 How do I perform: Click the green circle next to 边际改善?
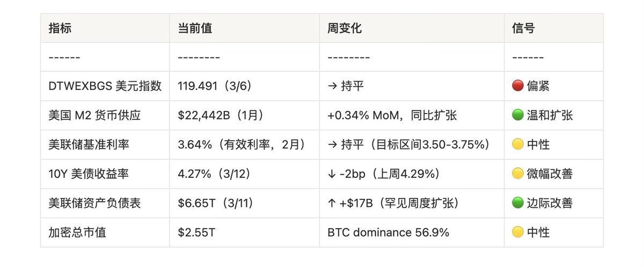click(x=518, y=203)
